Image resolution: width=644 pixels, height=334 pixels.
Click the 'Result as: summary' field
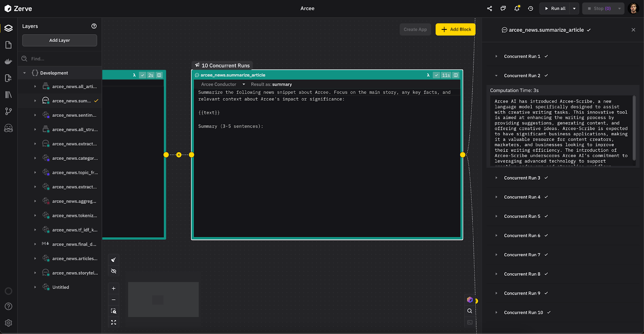point(271,84)
